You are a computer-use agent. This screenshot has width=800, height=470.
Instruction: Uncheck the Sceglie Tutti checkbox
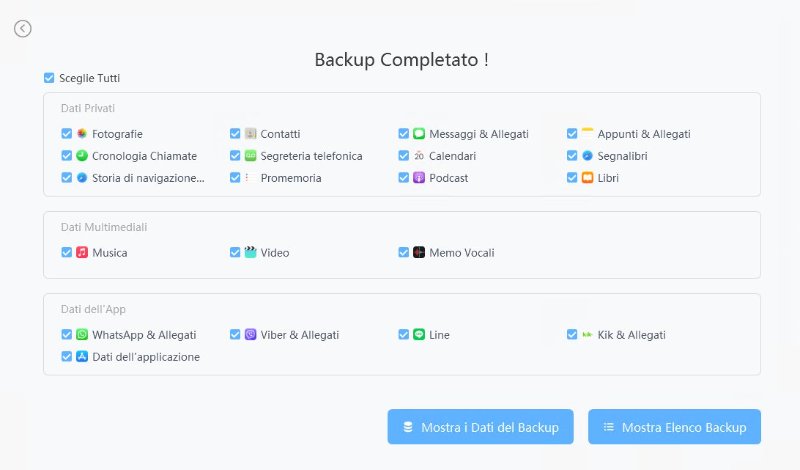49,78
